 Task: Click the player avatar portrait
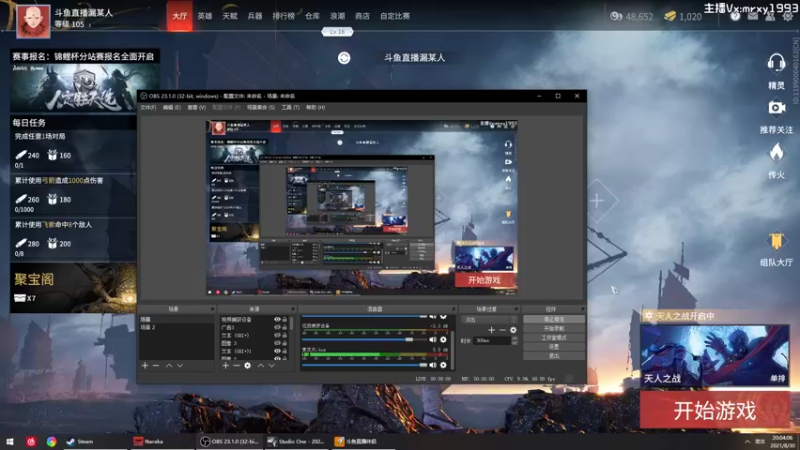tap(33, 21)
